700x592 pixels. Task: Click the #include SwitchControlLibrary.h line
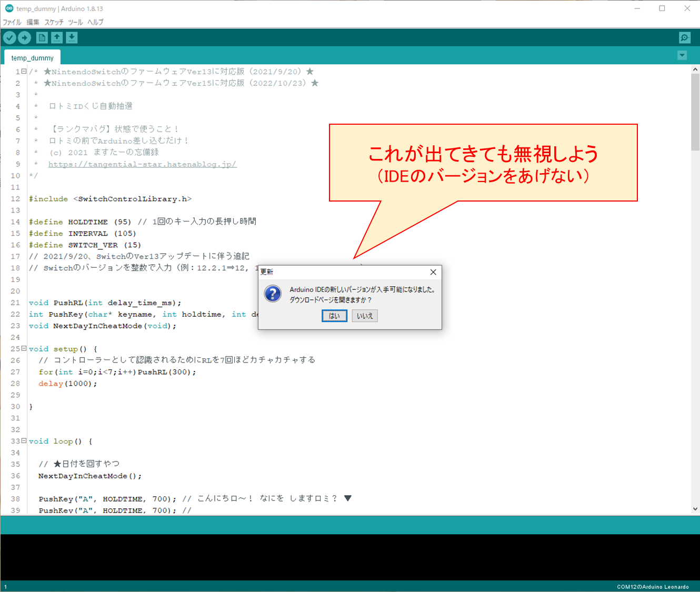[110, 199]
